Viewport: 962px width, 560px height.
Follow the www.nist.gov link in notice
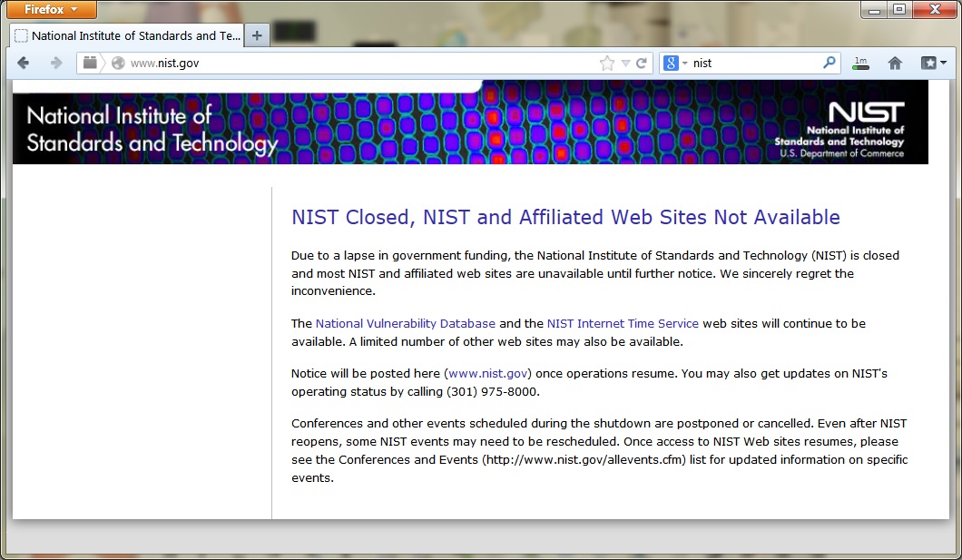pyautogui.click(x=488, y=373)
